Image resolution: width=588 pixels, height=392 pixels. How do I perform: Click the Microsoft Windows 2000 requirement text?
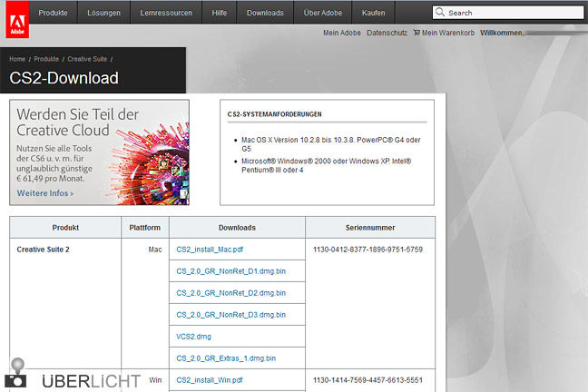327,165
